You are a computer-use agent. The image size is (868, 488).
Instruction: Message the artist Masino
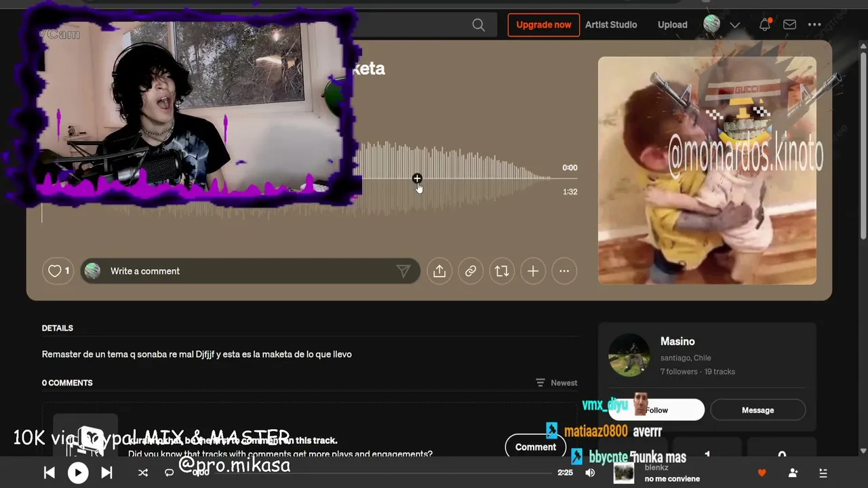click(x=757, y=410)
